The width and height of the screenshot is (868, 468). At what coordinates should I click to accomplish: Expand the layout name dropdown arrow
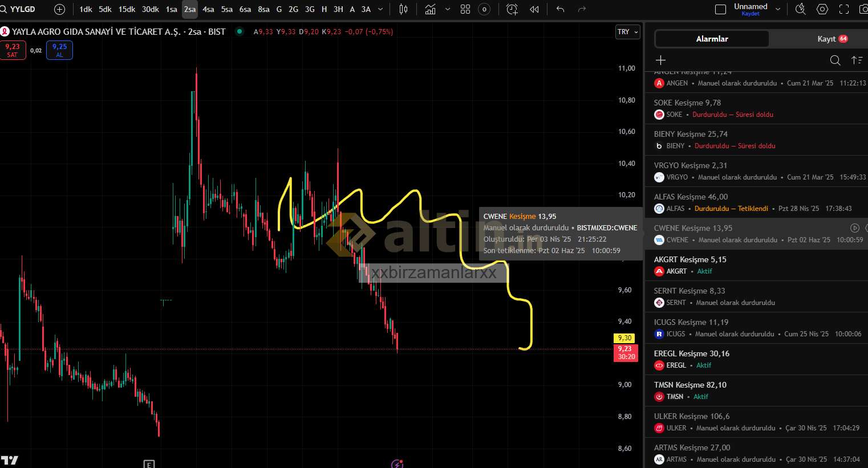click(778, 9)
